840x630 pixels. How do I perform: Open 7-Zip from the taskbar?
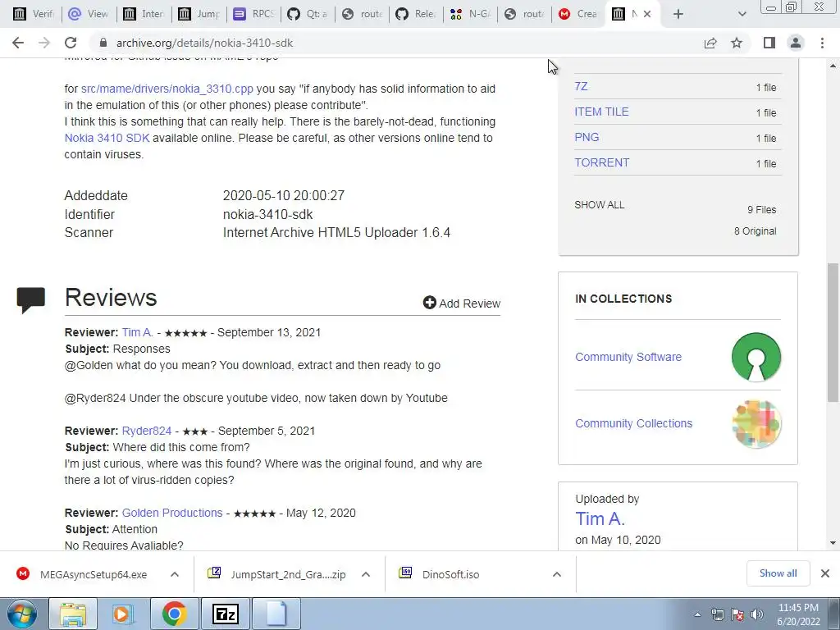click(x=225, y=614)
